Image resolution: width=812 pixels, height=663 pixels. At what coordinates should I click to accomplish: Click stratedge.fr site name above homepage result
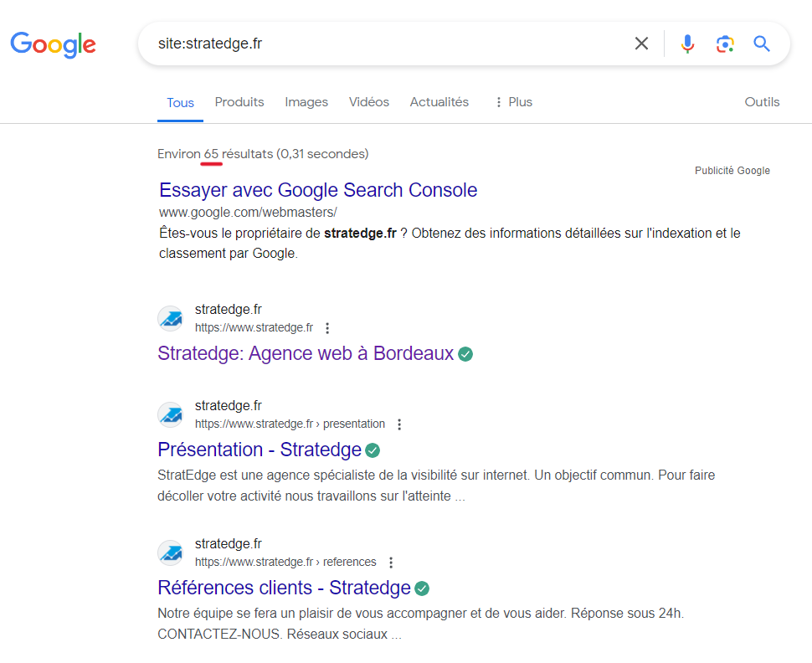tap(229, 310)
